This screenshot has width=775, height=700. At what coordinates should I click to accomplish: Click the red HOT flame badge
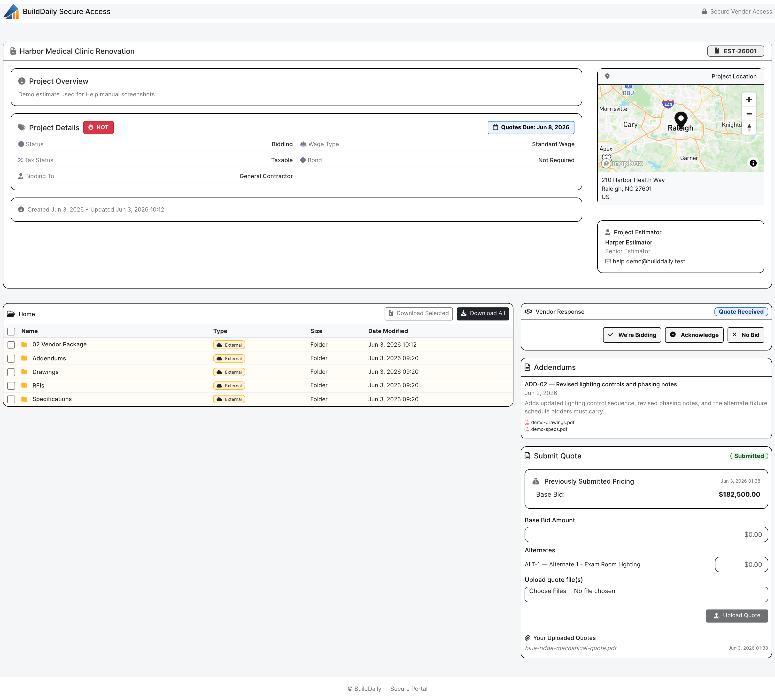[98, 127]
